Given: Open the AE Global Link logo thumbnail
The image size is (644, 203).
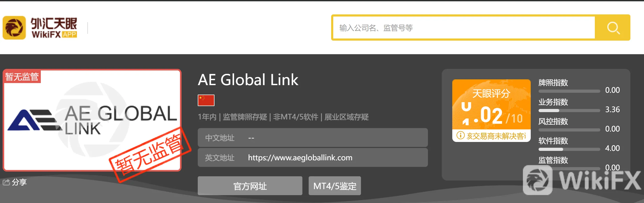Looking at the screenshot, I should [x=92, y=120].
